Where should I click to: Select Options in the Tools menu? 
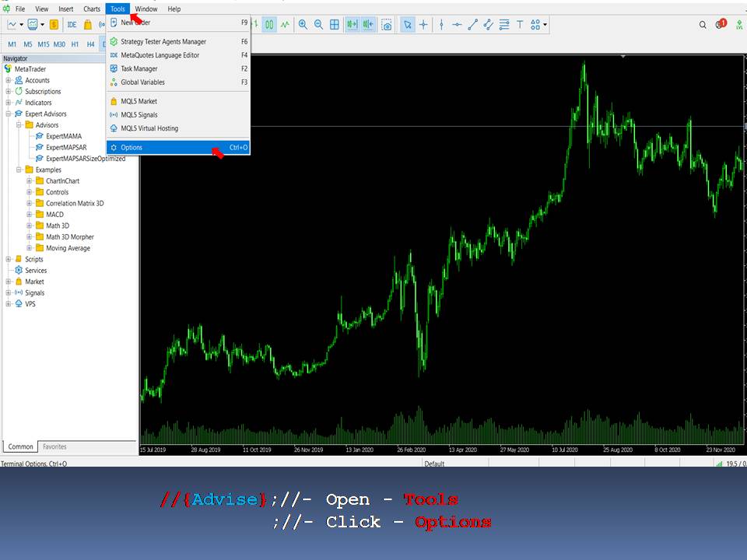click(132, 147)
